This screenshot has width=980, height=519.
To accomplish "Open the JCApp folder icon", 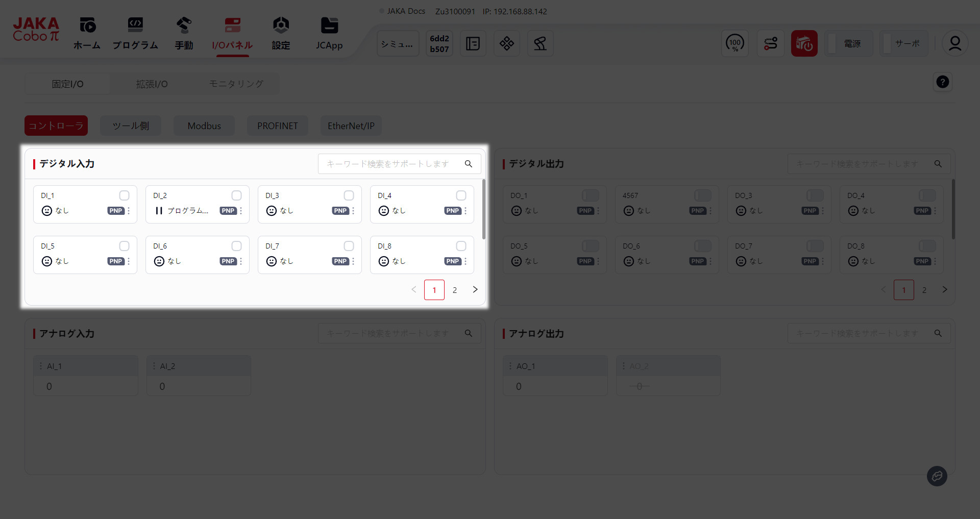I will 329,26.
